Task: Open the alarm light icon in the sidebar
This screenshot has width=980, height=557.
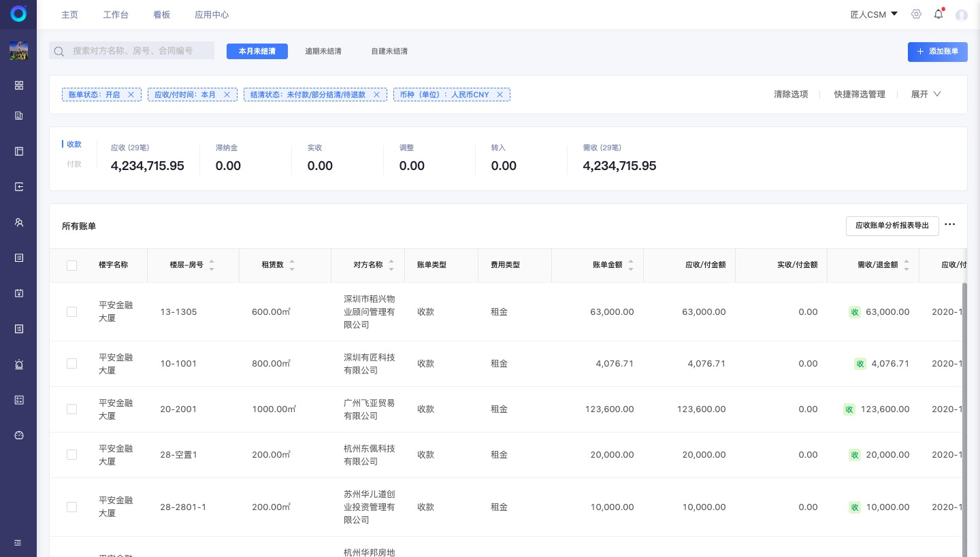Action: (x=19, y=365)
